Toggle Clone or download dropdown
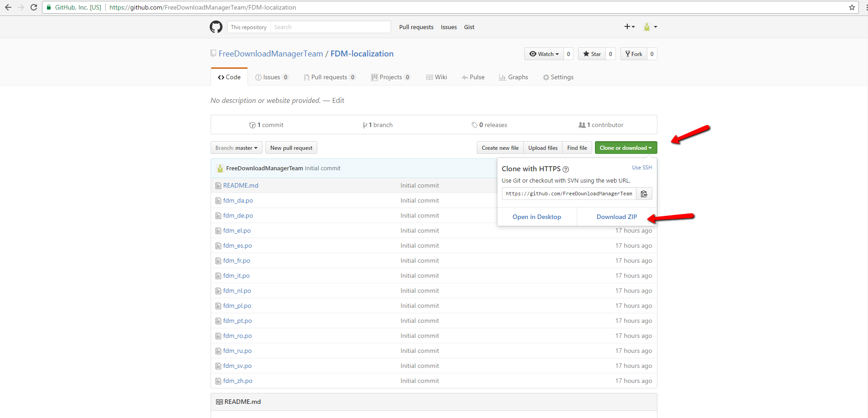868x418 pixels. pyautogui.click(x=626, y=148)
